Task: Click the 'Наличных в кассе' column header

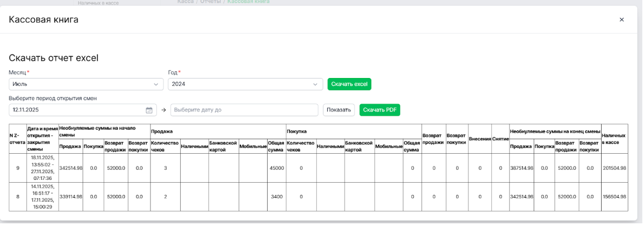Action: pyautogui.click(x=614, y=139)
